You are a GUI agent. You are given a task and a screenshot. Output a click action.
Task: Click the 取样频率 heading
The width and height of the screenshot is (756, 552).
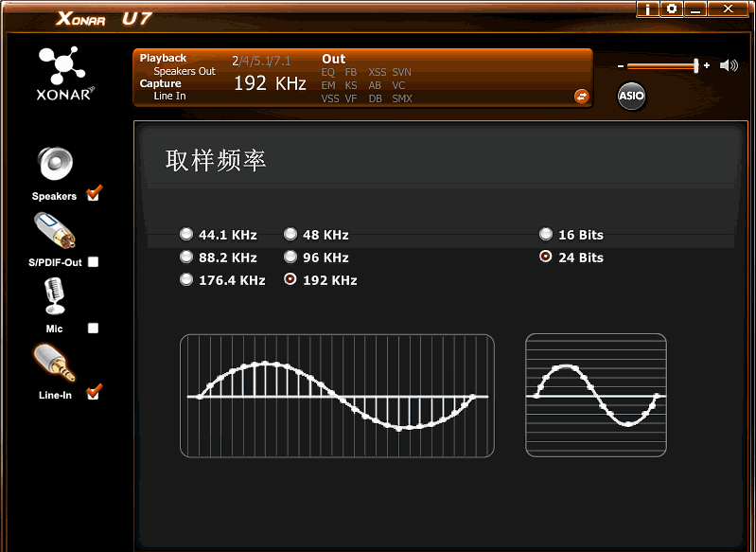(216, 160)
